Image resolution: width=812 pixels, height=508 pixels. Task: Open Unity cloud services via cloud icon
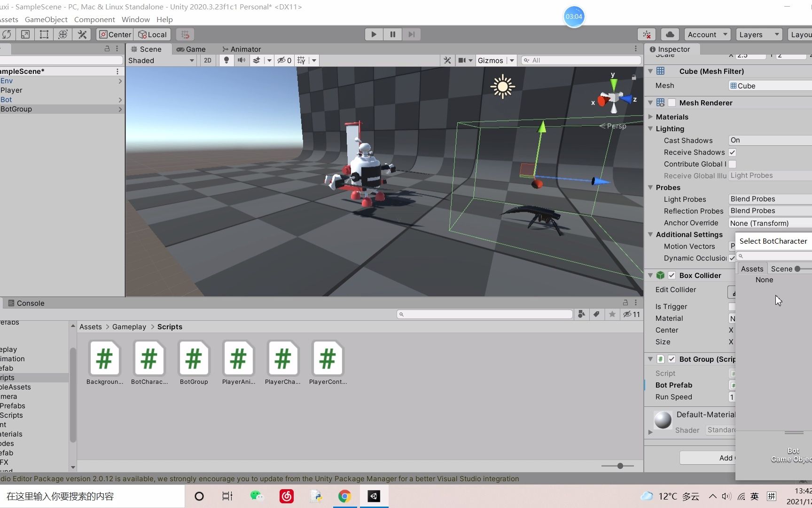(669, 34)
